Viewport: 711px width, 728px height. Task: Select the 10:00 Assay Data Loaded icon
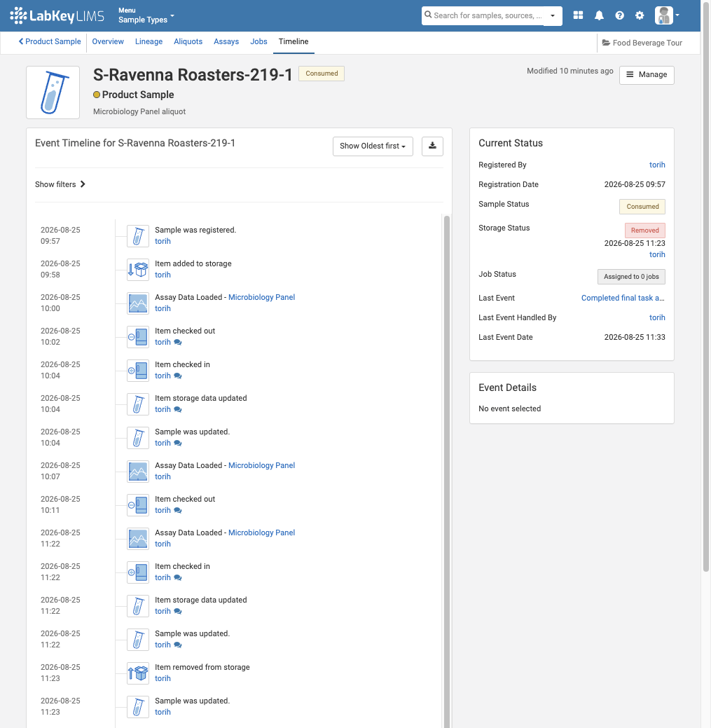(138, 303)
